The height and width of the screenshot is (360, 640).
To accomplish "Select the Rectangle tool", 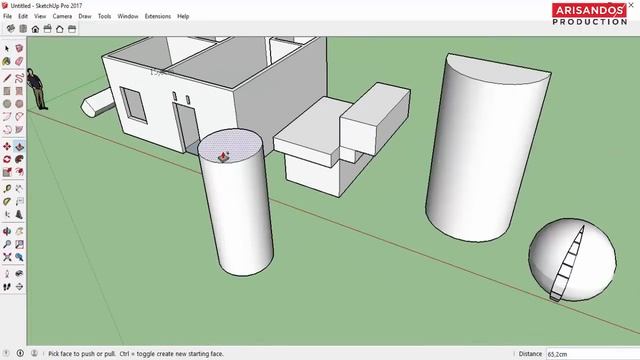I will (x=7, y=91).
